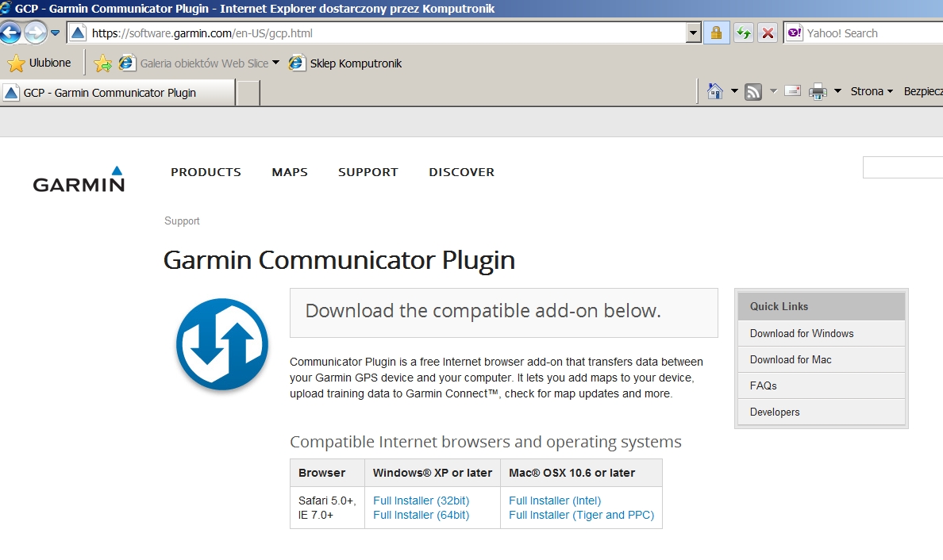Open DISCOVER navigation menu
The width and height of the screenshot is (943, 560).
(x=461, y=172)
